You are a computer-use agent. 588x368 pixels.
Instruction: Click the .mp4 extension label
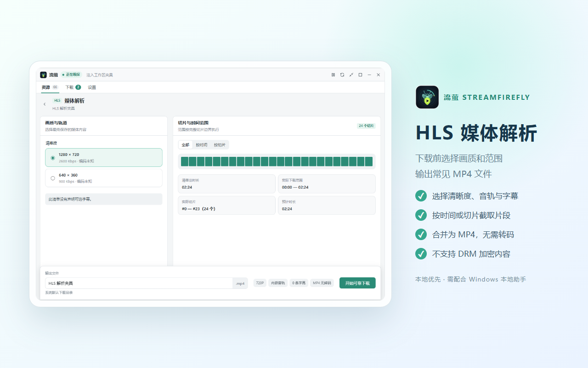240,283
